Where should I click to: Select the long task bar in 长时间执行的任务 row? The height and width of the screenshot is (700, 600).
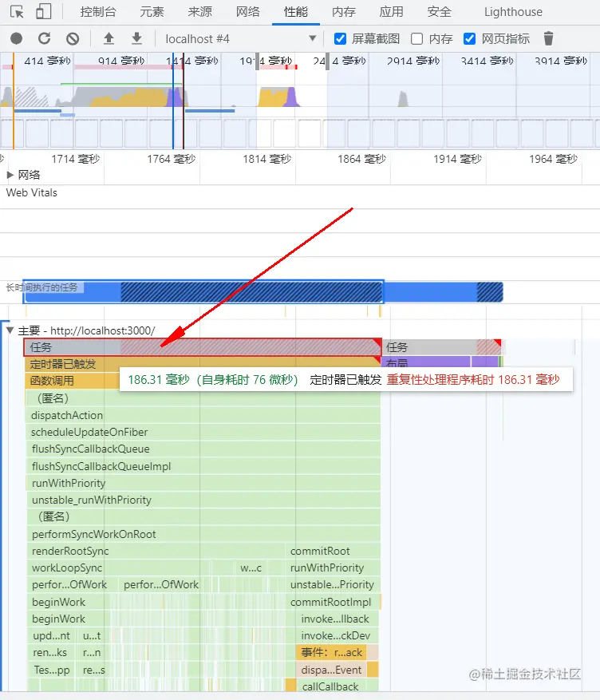[204, 292]
